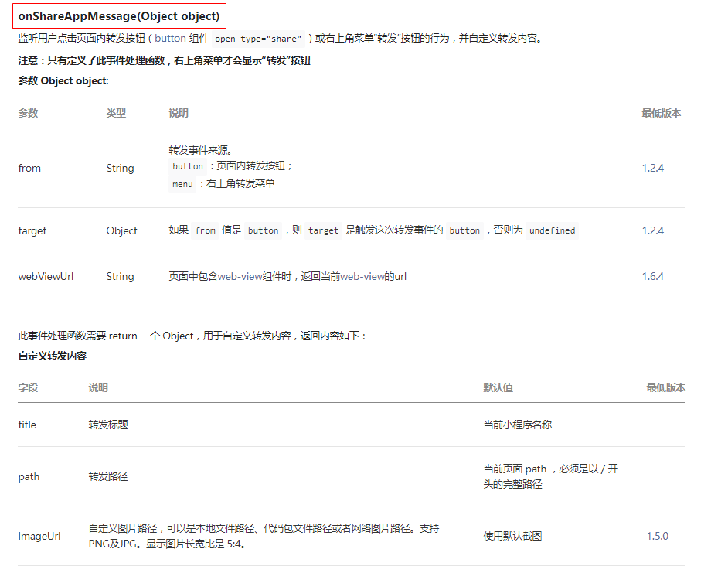Viewport: 728px width, 573px height.
Task: Select the webViewUrl parameter name
Action: [46, 277]
